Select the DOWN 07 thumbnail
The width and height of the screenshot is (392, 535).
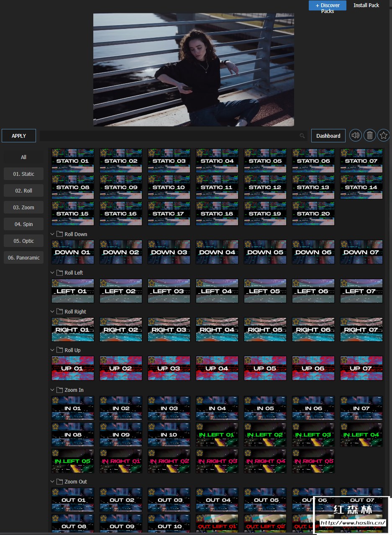click(361, 252)
